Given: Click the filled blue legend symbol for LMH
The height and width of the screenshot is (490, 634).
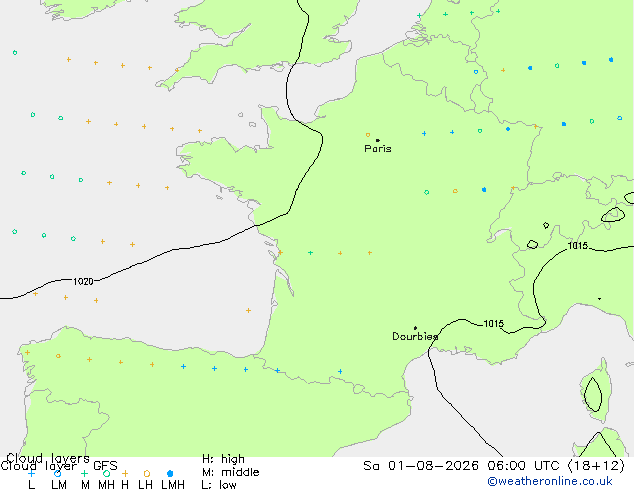Looking at the screenshot, I should pyautogui.click(x=170, y=473).
